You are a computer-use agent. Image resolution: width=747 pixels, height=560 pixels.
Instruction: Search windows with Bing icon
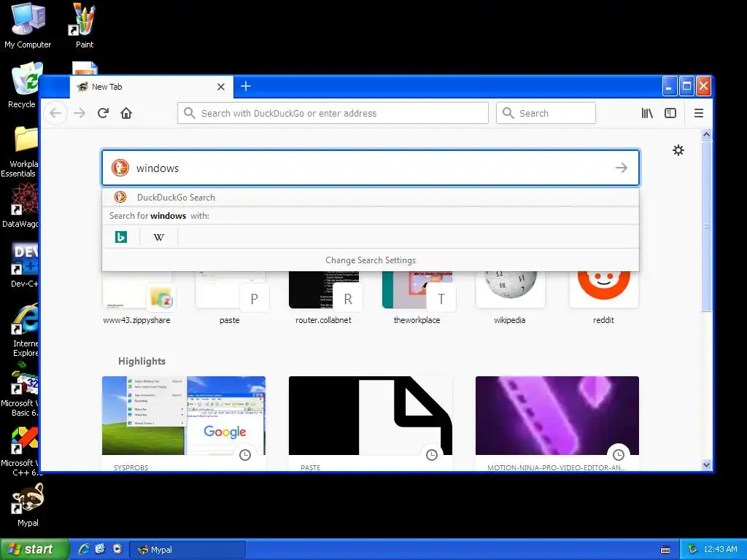tap(121, 237)
